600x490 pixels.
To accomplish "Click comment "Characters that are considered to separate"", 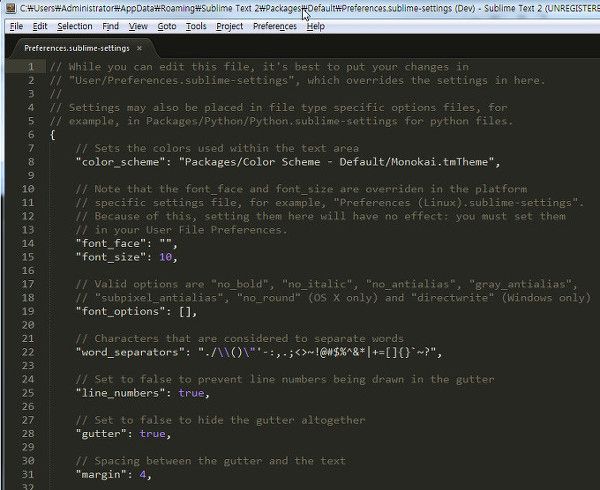I will click(x=240, y=339).
